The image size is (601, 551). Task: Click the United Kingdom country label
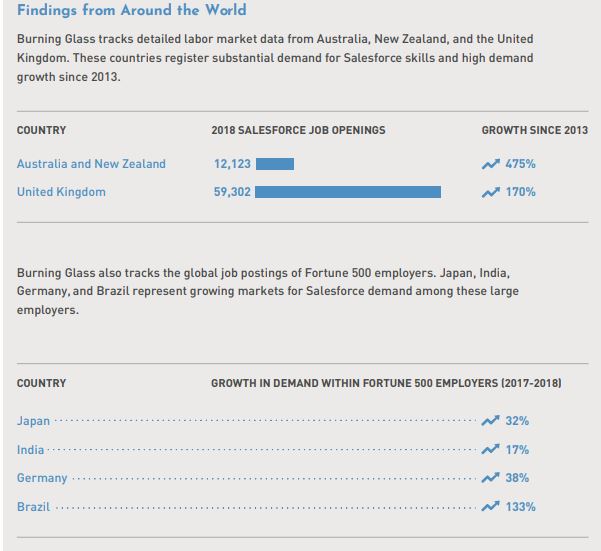tap(61, 192)
